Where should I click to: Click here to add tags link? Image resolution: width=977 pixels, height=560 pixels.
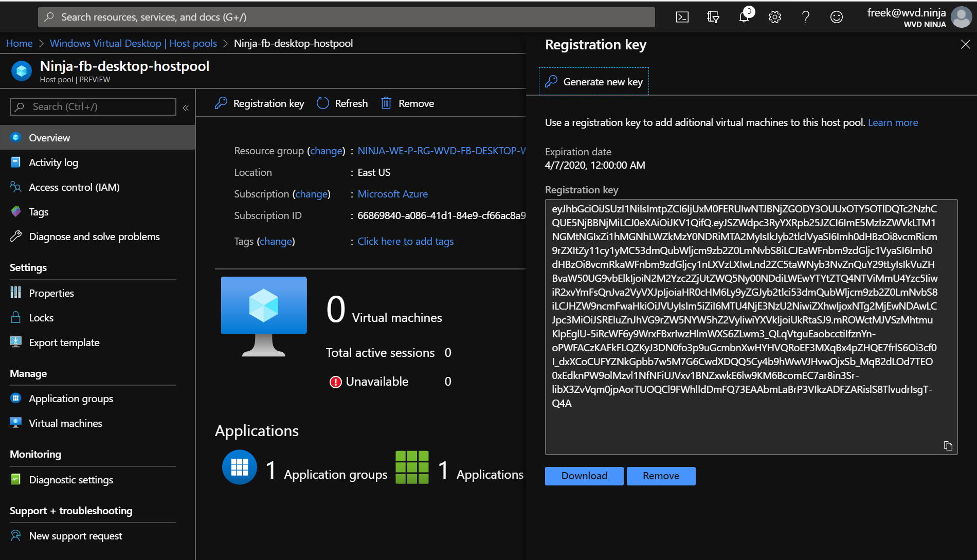point(405,241)
